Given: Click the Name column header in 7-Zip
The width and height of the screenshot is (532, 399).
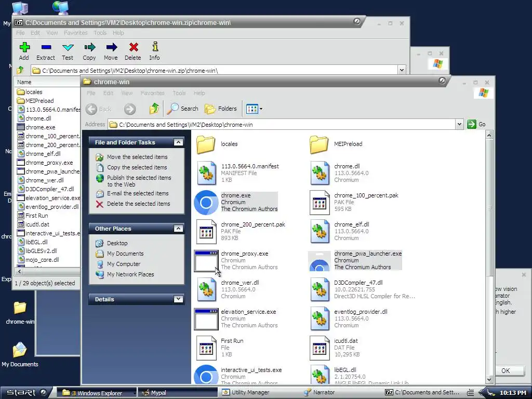Looking at the screenshot, I should tap(47, 82).
